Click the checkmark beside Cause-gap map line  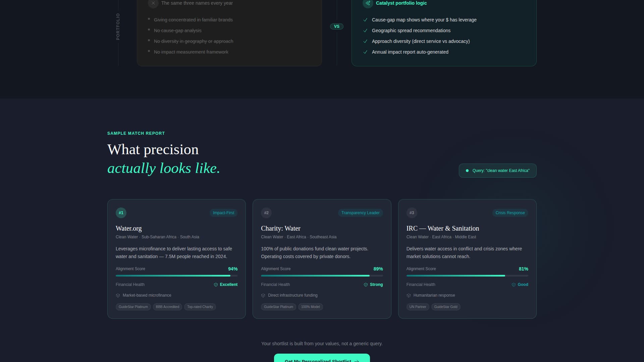[365, 20]
